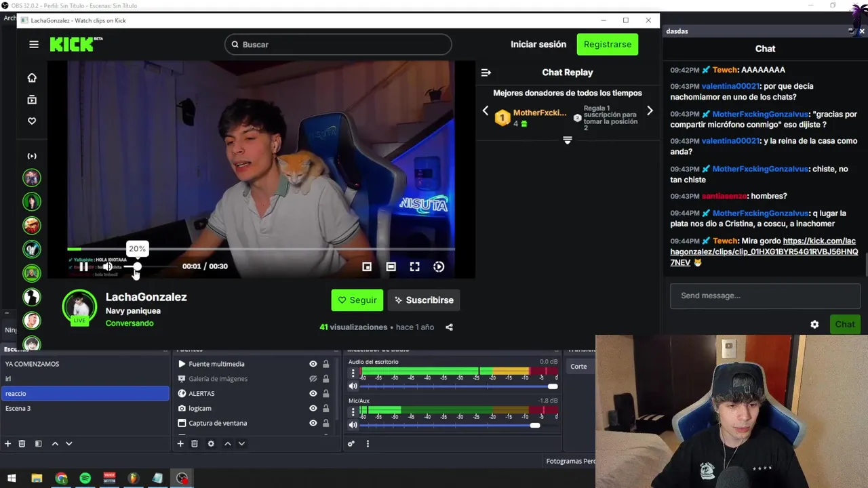Click the green Chat send button
Image resolution: width=868 pixels, height=488 pixels.
click(845, 325)
